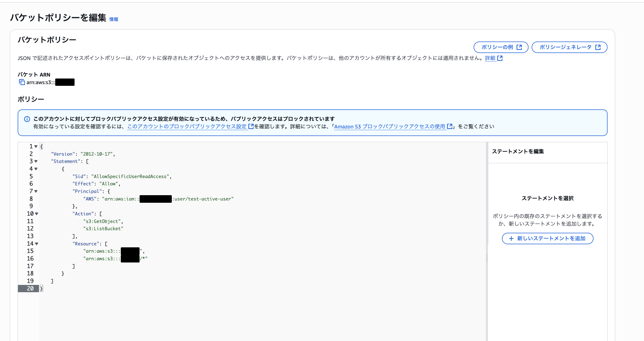The height and width of the screenshot is (341, 644).
Task: Open the account block public access settings link
Action: 187,127
